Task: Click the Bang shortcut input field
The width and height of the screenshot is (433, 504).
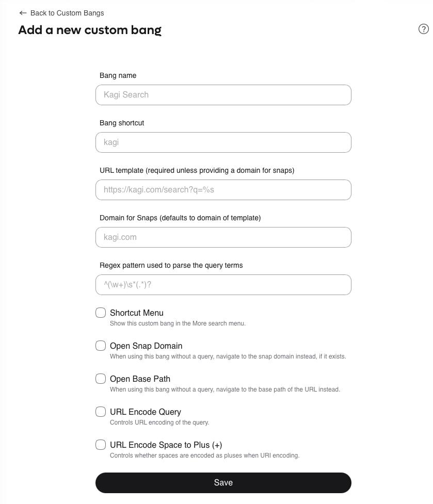Action: pyautogui.click(x=223, y=142)
